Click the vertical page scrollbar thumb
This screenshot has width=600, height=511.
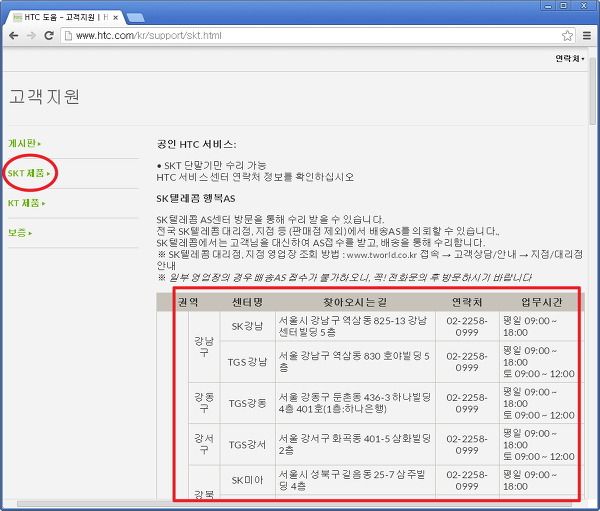point(593,91)
